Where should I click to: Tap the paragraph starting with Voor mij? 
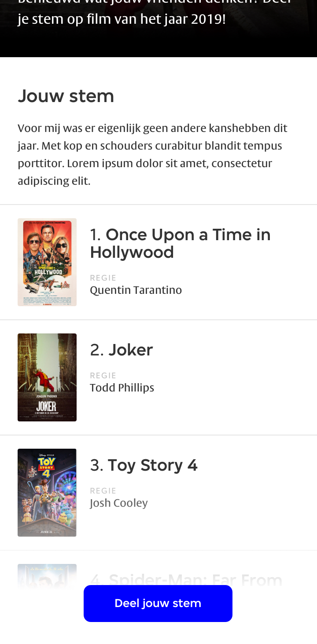pyautogui.click(x=152, y=154)
